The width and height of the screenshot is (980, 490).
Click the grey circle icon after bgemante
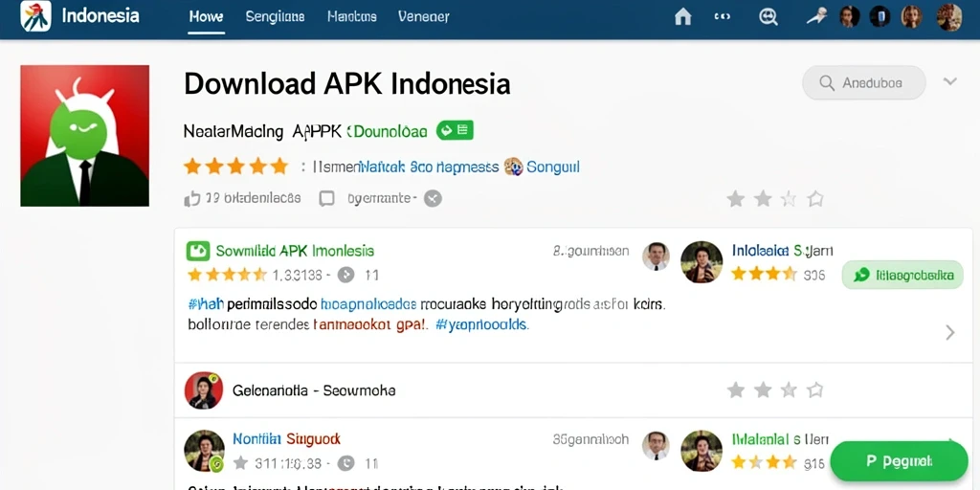point(434,199)
